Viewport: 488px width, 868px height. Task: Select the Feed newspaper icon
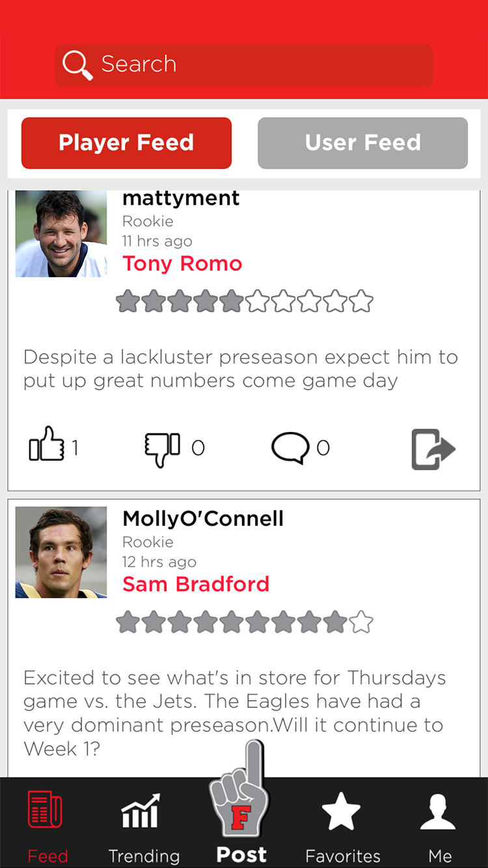tap(46, 810)
